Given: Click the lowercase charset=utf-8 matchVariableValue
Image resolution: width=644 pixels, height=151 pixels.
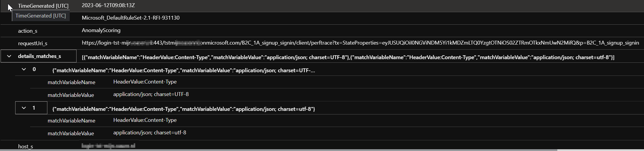Looking at the screenshot, I should [150, 133].
